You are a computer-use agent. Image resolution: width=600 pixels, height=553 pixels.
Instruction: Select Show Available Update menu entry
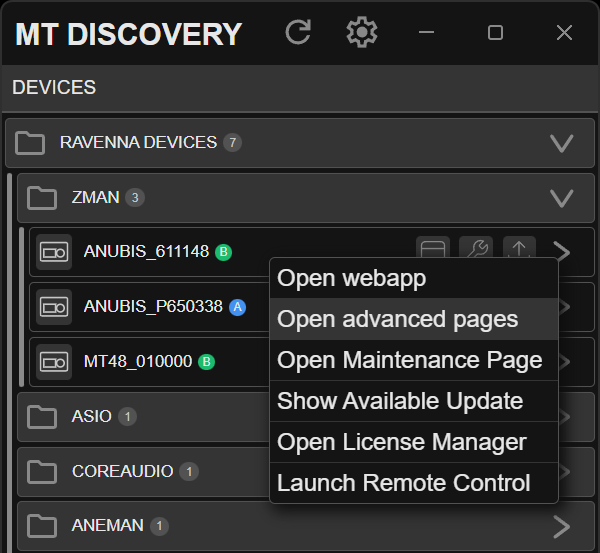pos(414,401)
